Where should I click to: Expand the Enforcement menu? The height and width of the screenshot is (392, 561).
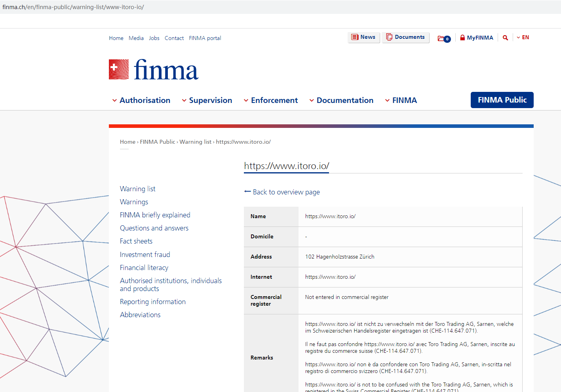[271, 100]
